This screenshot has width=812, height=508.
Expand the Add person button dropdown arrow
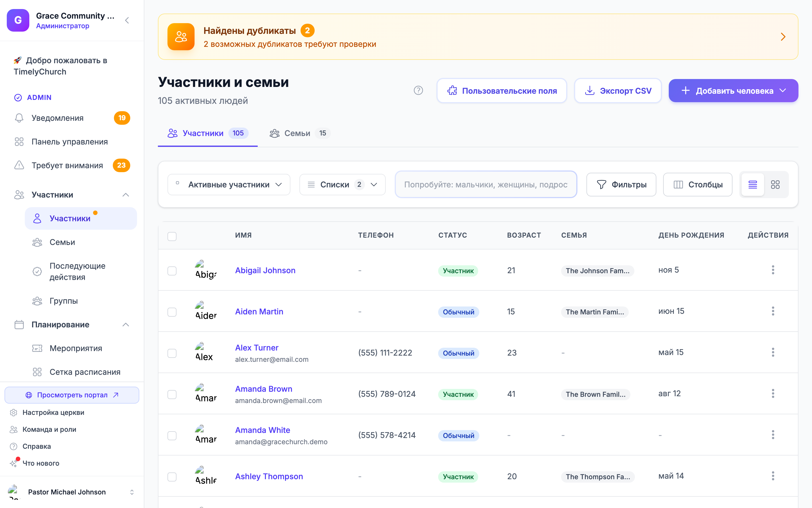(x=783, y=90)
